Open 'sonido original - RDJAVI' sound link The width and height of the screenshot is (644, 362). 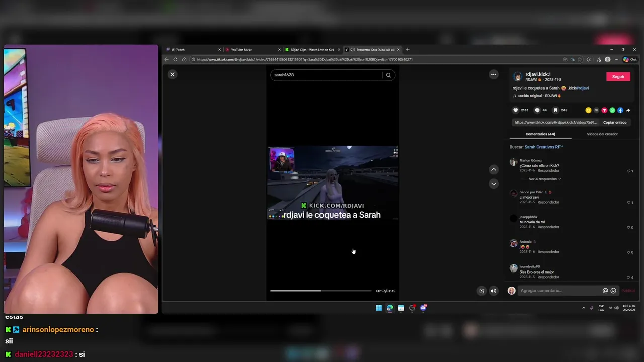[x=539, y=96]
